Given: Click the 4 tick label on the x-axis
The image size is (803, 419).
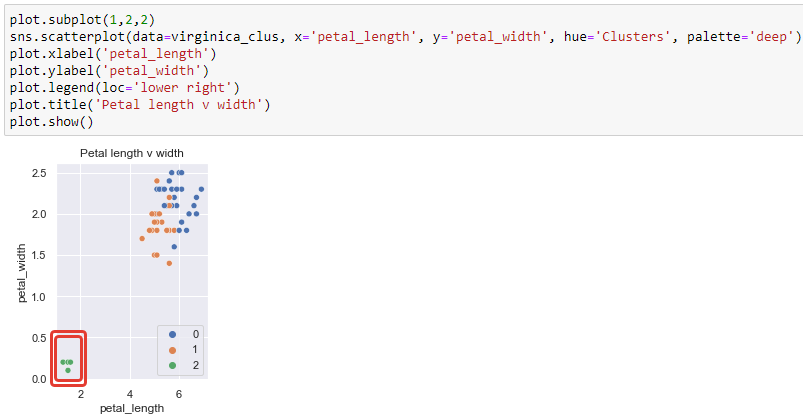Looking at the screenshot, I should click(130, 394).
